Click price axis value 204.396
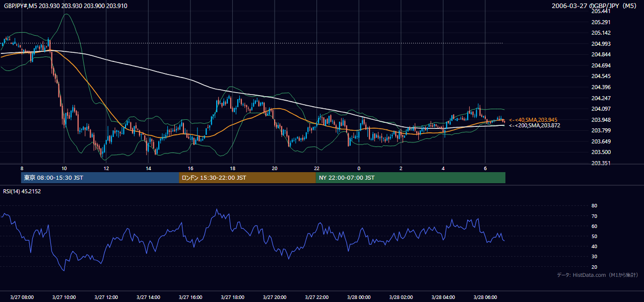 600,87
